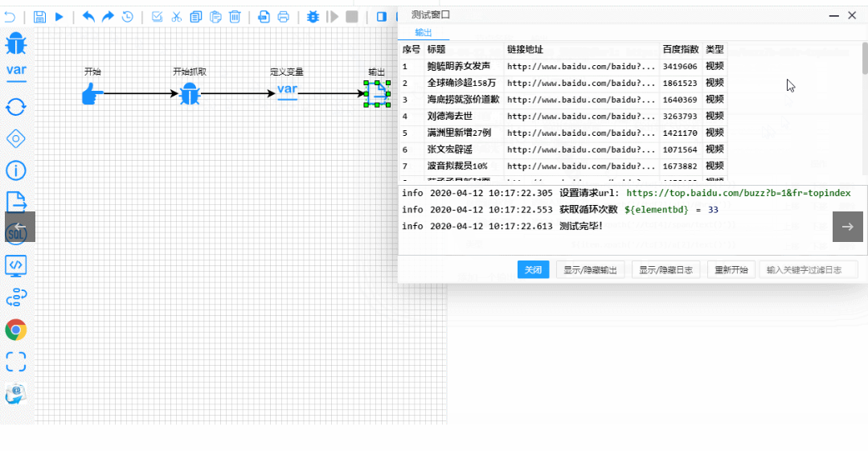Click the 显示/隐藏输出 button
The height and width of the screenshot is (451, 868).
590,270
